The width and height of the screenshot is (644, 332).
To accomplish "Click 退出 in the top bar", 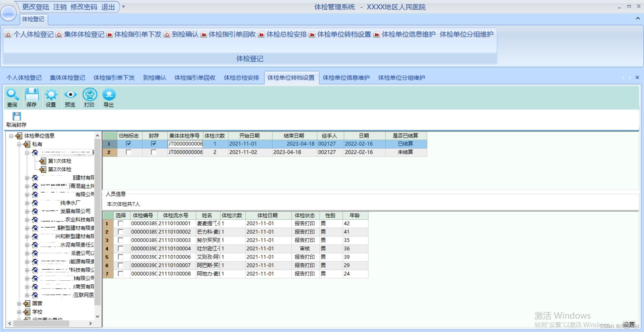I will [x=108, y=7].
